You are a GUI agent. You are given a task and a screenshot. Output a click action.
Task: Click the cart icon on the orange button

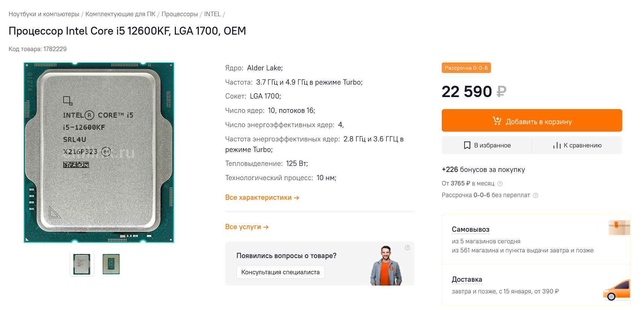click(497, 121)
